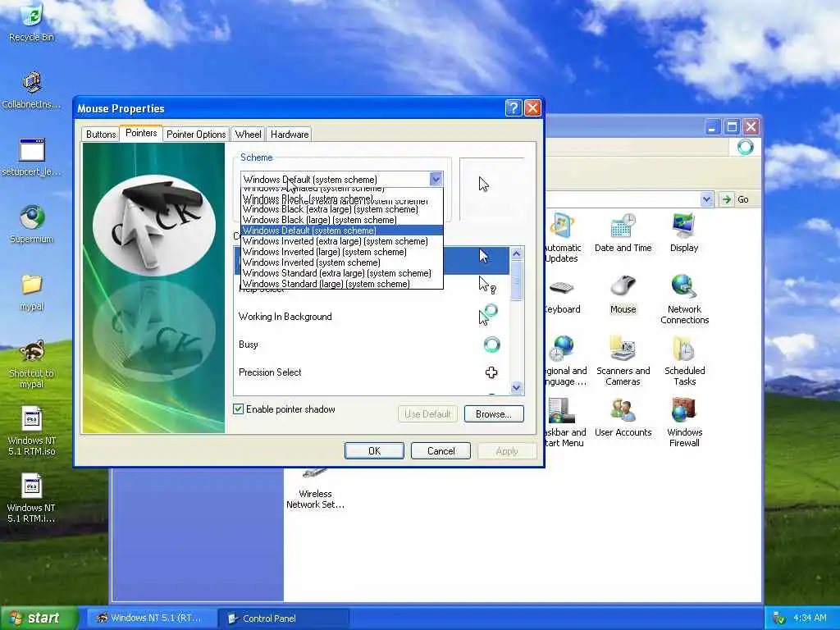Screen dimensions: 840x630
Task: Open Wireless Network Setup icon
Action: (x=315, y=491)
